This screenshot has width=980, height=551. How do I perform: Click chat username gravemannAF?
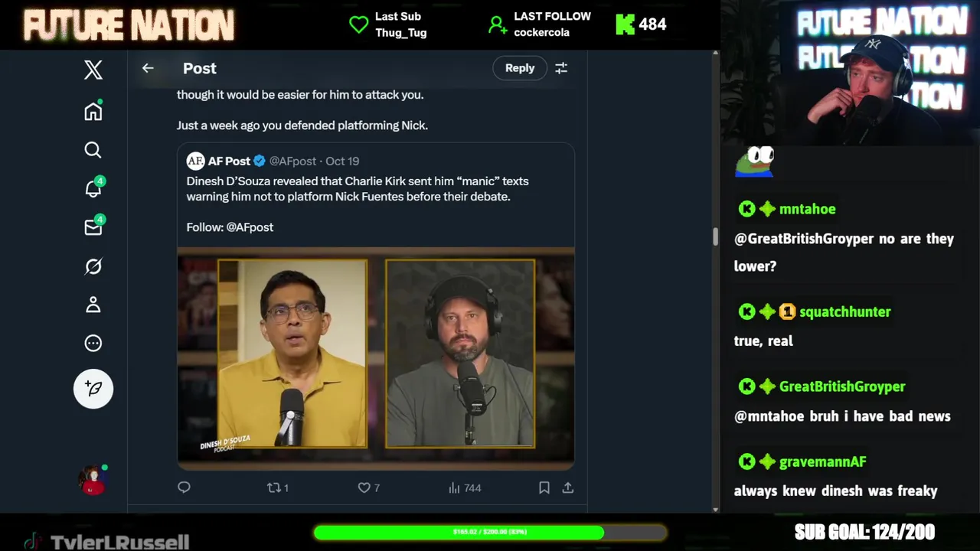(x=822, y=461)
